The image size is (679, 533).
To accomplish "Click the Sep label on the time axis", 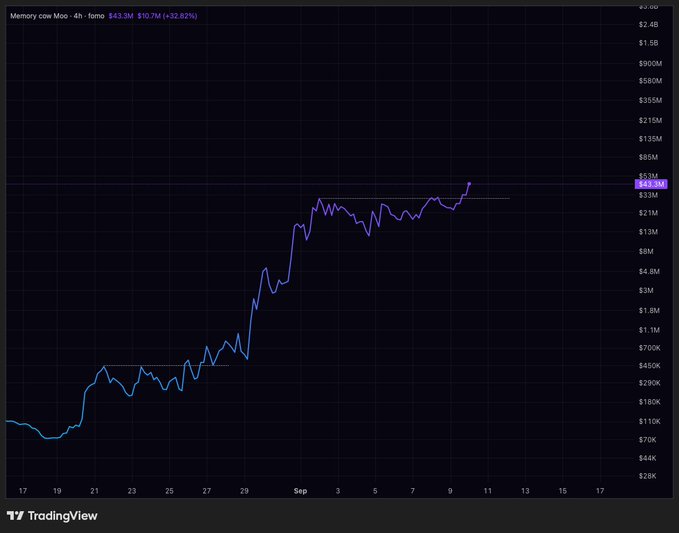I will pyautogui.click(x=300, y=491).
